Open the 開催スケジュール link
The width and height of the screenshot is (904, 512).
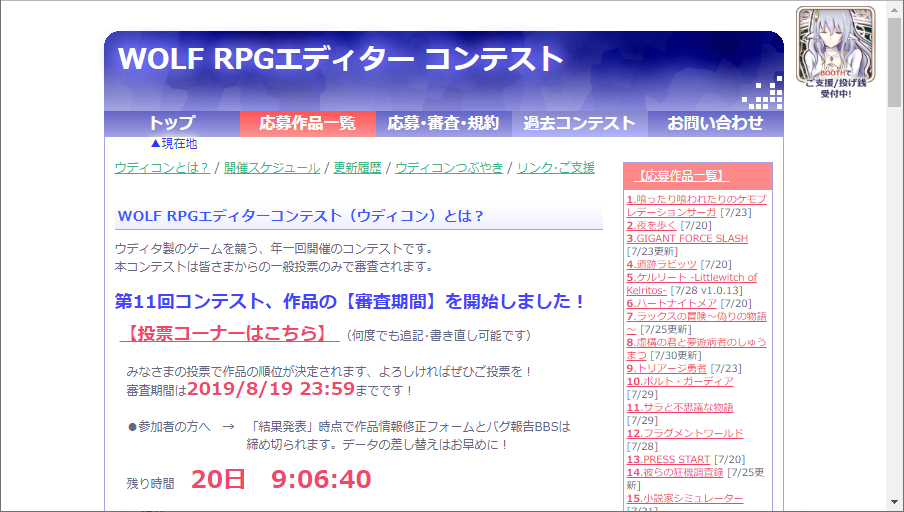coord(272,168)
